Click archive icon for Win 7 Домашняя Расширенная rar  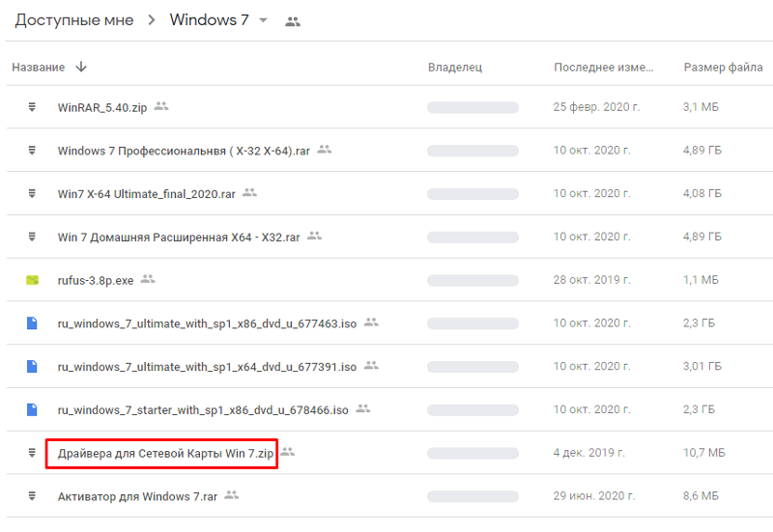pyautogui.click(x=32, y=237)
